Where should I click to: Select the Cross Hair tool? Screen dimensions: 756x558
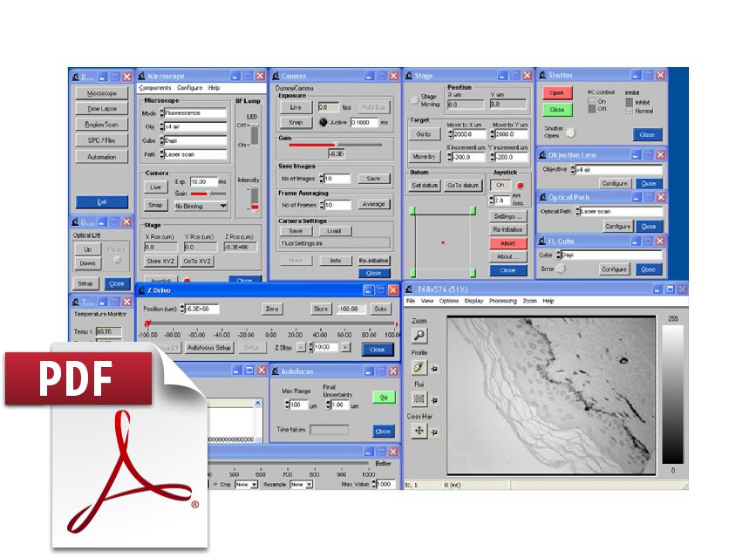click(419, 431)
